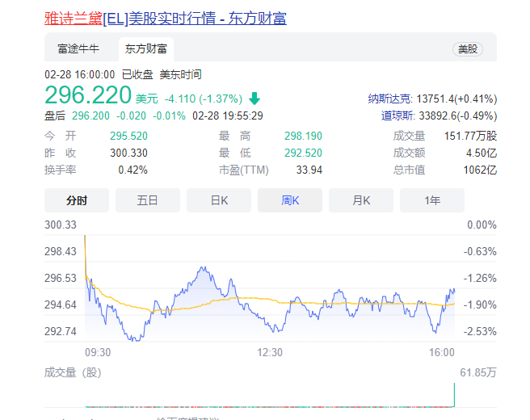Click the 296.220 current price
Image resolution: width=530 pixels, height=420 pixels.
88,96
